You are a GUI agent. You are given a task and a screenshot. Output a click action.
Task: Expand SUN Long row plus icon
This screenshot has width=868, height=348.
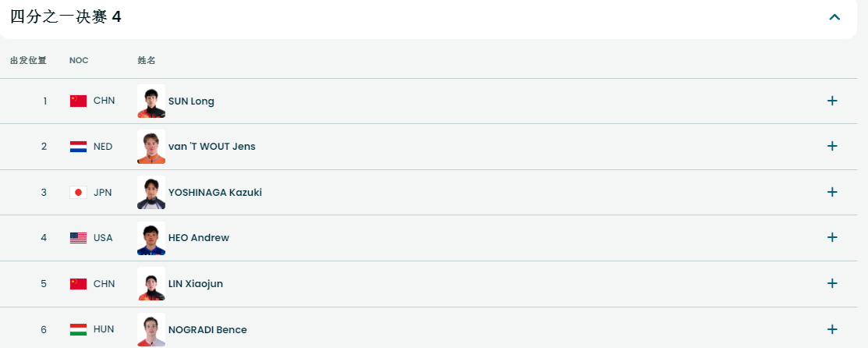tap(832, 101)
